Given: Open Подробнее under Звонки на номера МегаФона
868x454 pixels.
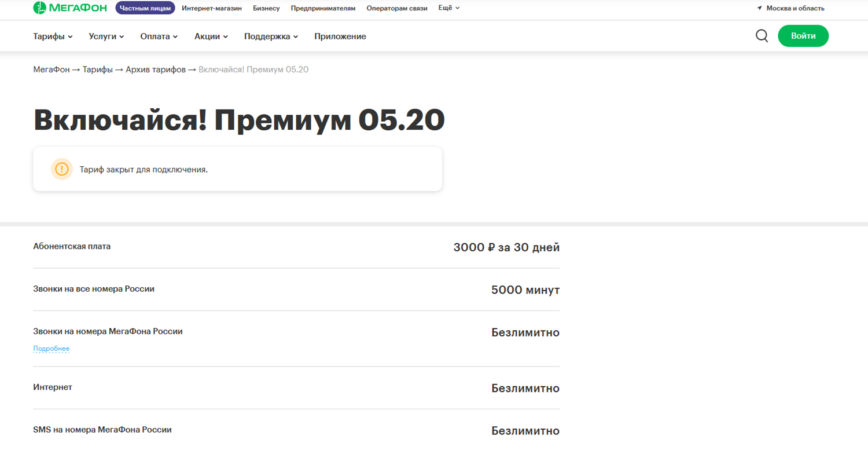Looking at the screenshot, I should 51,349.
